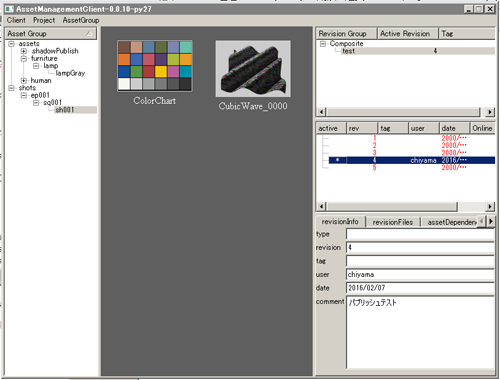Click left arrow of revision list scrollbar
This screenshot has height=380, width=500.
[x=321, y=207]
